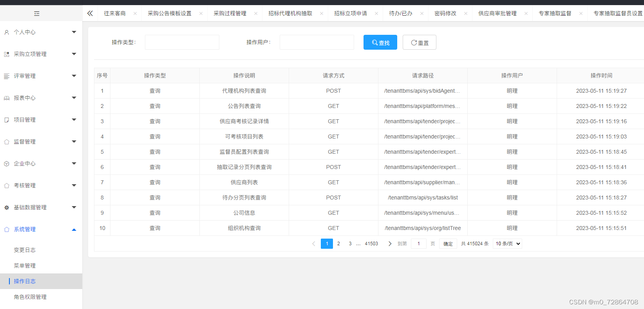Switch to the 专家抽取监督 tab
Viewport: 644px width, 309px height.
point(555,13)
